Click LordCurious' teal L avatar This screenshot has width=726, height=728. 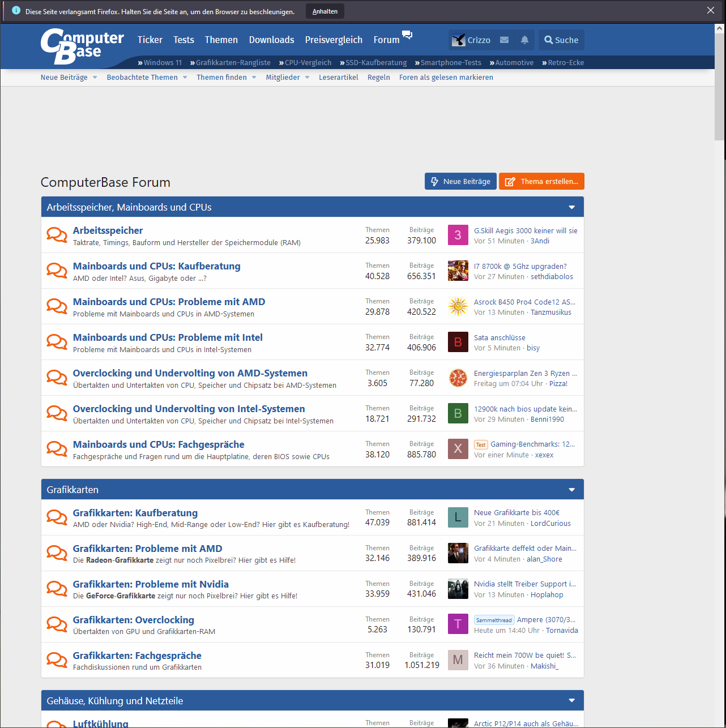[x=458, y=517]
